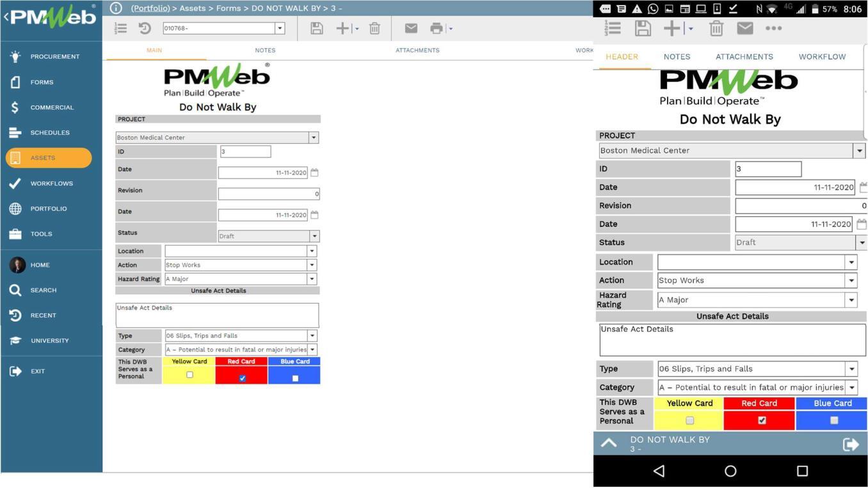Screen dimensions: 868x488
Task: Tap add plus icon in mobile toolbar
Action: (672, 28)
